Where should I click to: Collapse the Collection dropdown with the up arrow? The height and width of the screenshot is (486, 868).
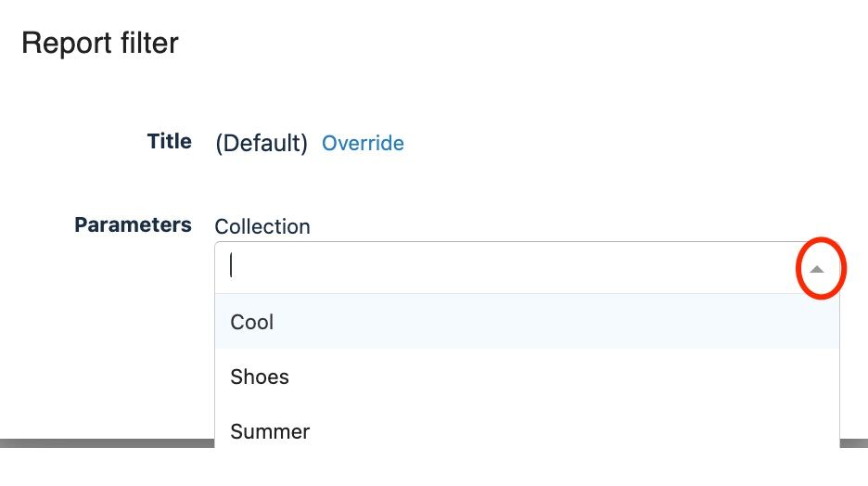(x=817, y=269)
